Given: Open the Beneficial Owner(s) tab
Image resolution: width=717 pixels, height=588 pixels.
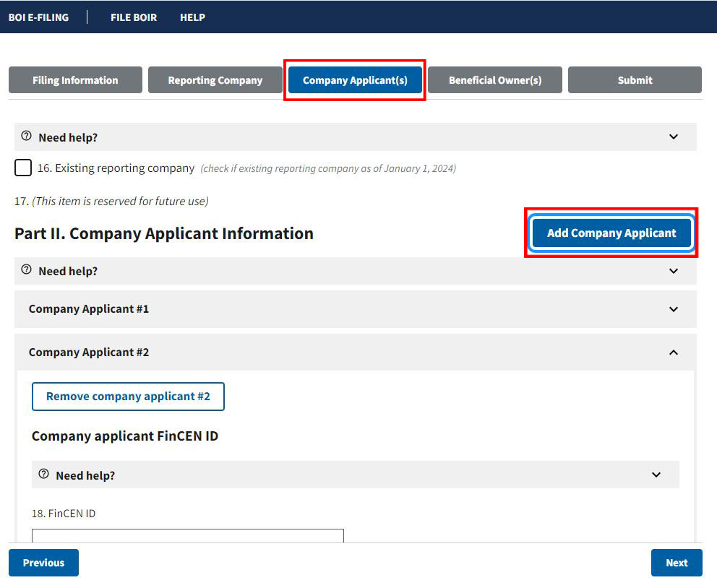Looking at the screenshot, I should point(494,79).
